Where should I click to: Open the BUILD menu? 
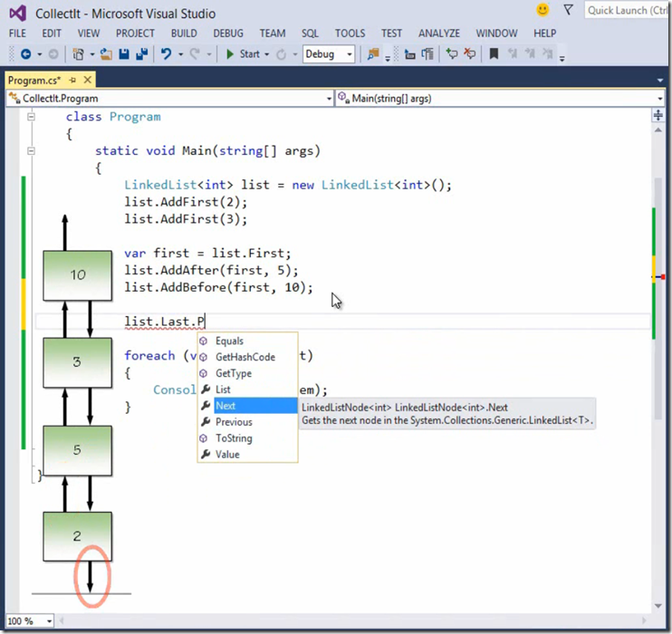pyautogui.click(x=184, y=34)
